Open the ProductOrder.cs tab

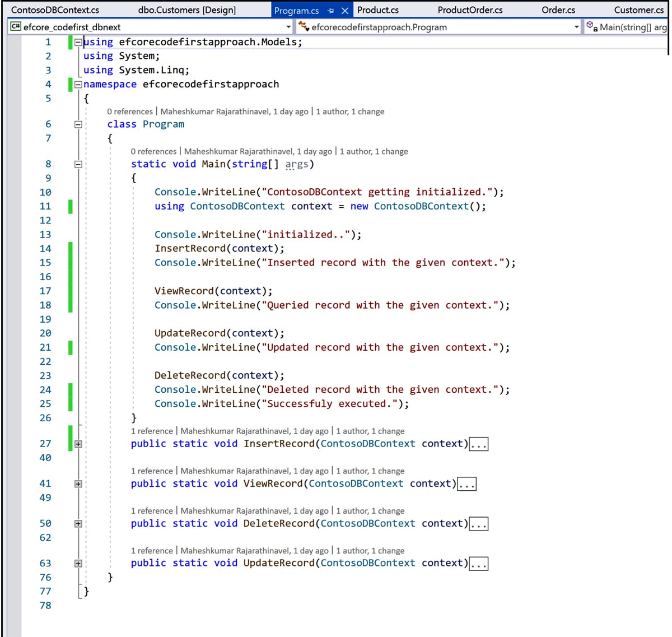click(470, 10)
